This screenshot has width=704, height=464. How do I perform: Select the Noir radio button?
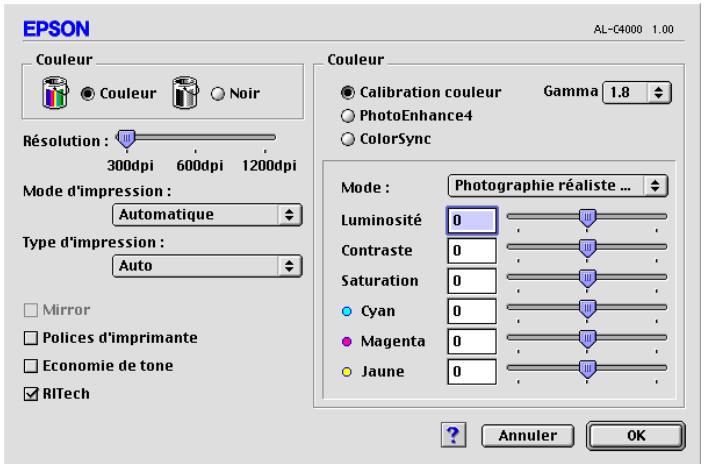click(x=218, y=93)
